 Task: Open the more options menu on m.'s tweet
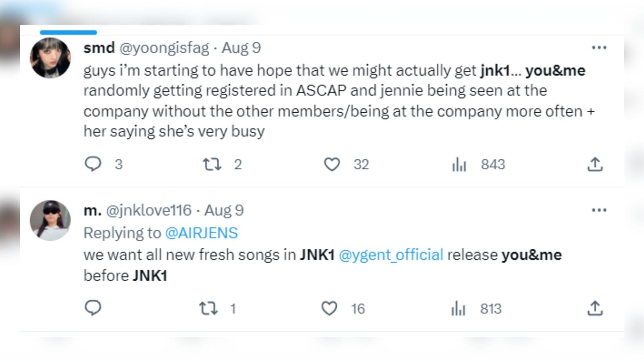tap(600, 210)
